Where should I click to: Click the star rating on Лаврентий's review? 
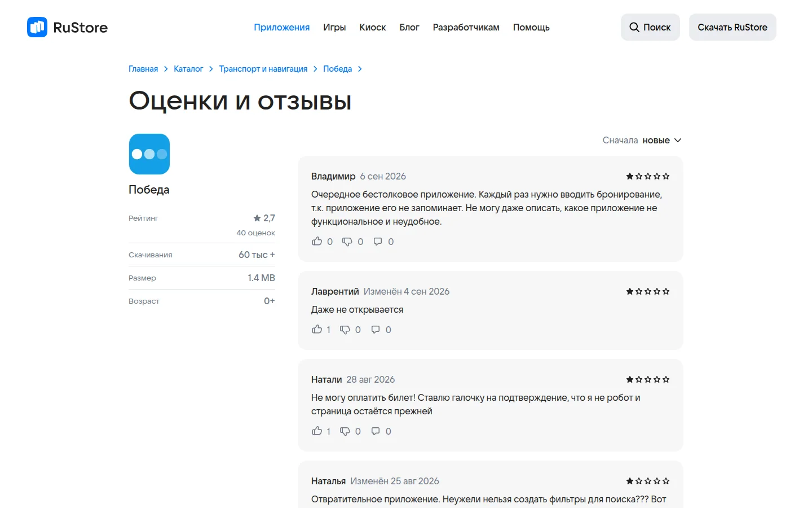pos(648,291)
